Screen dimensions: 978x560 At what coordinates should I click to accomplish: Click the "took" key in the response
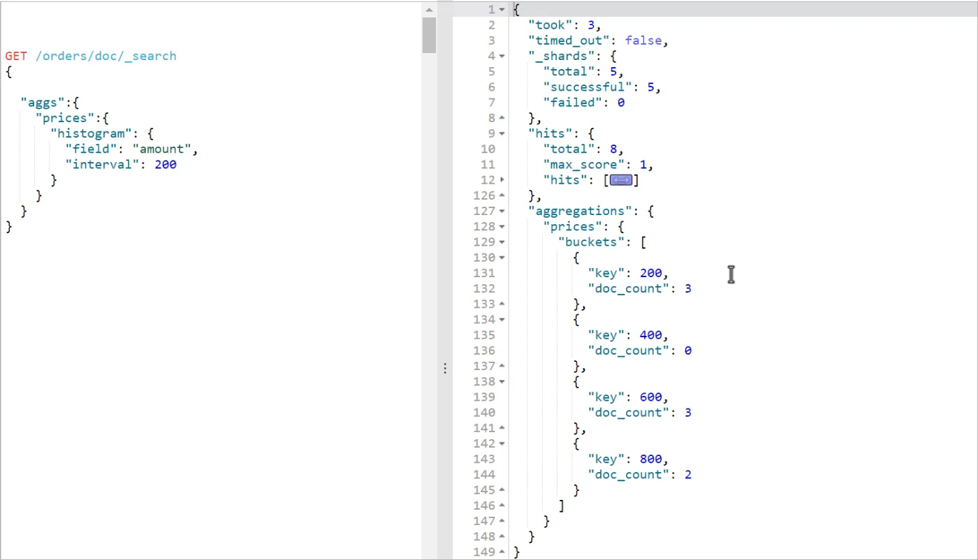coord(551,25)
